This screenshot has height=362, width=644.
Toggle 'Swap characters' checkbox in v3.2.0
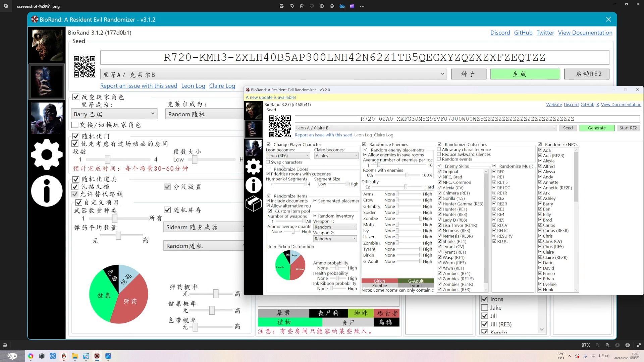268,162
